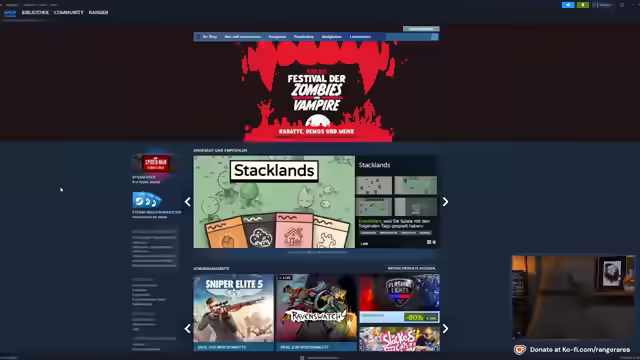640x360 pixels.
Task: Click the Steam-Geschenkkarten link
Action: (x=157, y=212)
